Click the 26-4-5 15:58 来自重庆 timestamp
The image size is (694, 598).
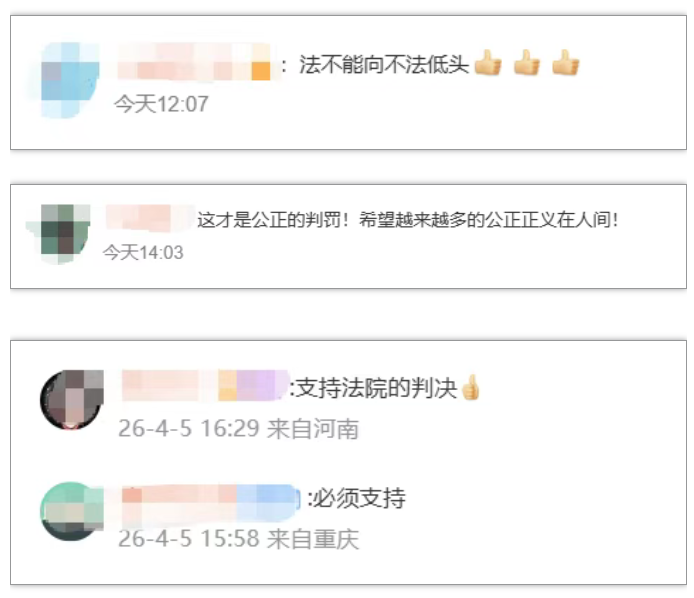[239, 539]
